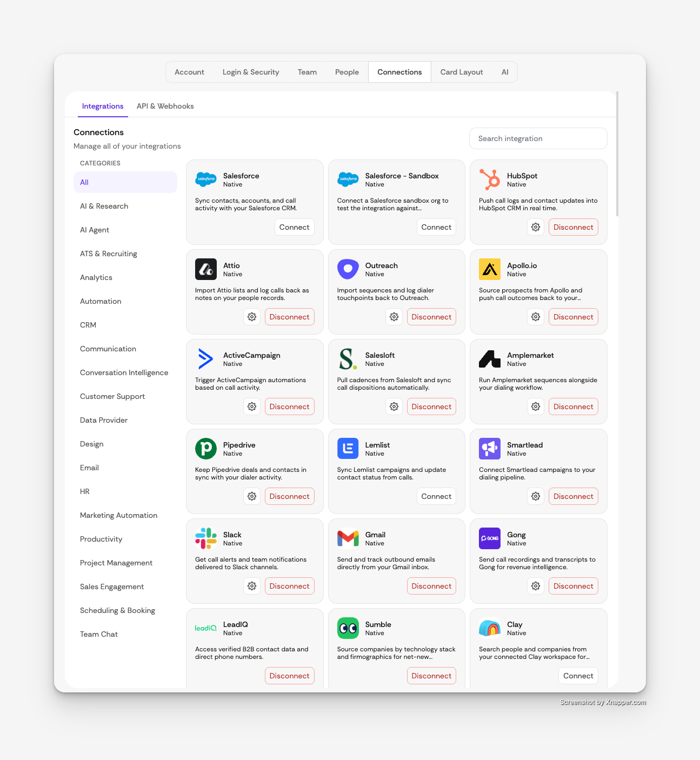Click the Salesloft settings gear
Screen dimensions: 700x760
[x=394, y=406]
